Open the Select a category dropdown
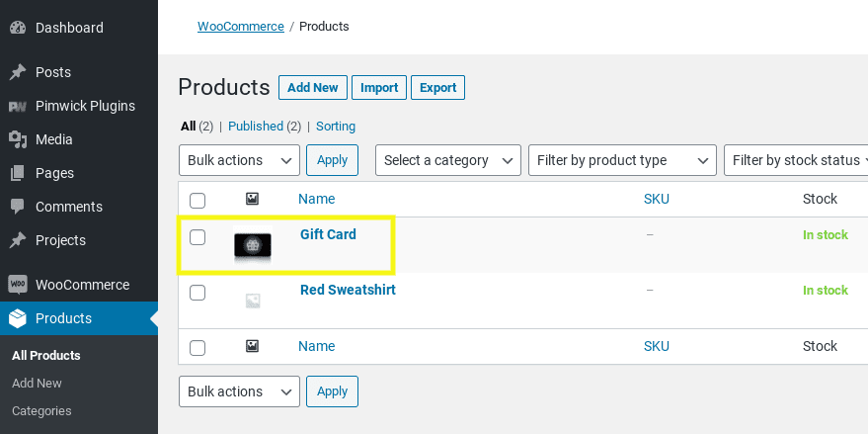 click(448, 160)
